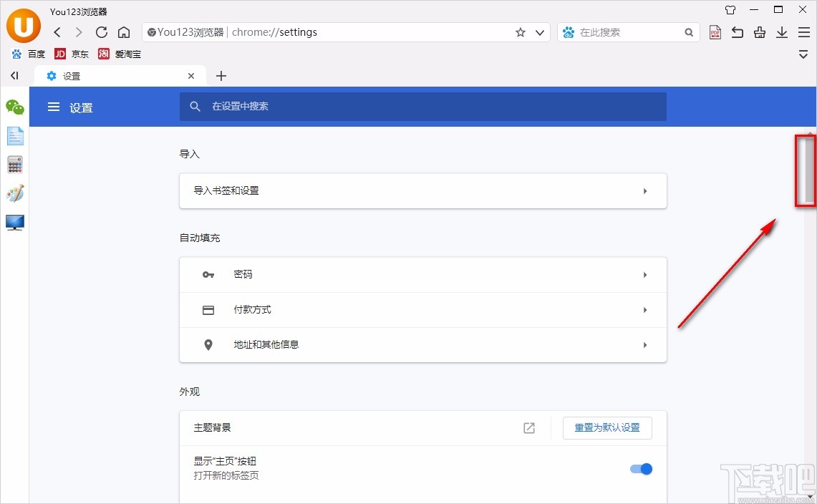Open the WeChat sidebar tool

coord(14,107)
